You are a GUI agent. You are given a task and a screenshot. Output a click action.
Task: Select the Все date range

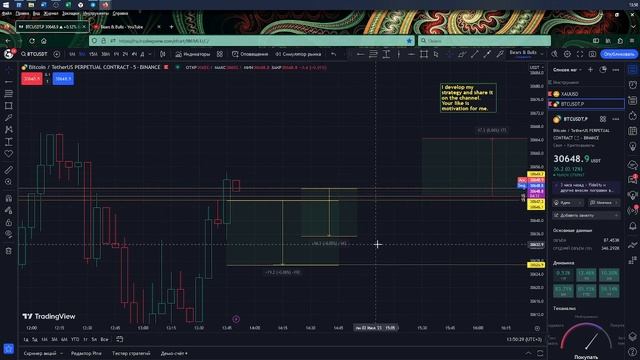point(104,340)
